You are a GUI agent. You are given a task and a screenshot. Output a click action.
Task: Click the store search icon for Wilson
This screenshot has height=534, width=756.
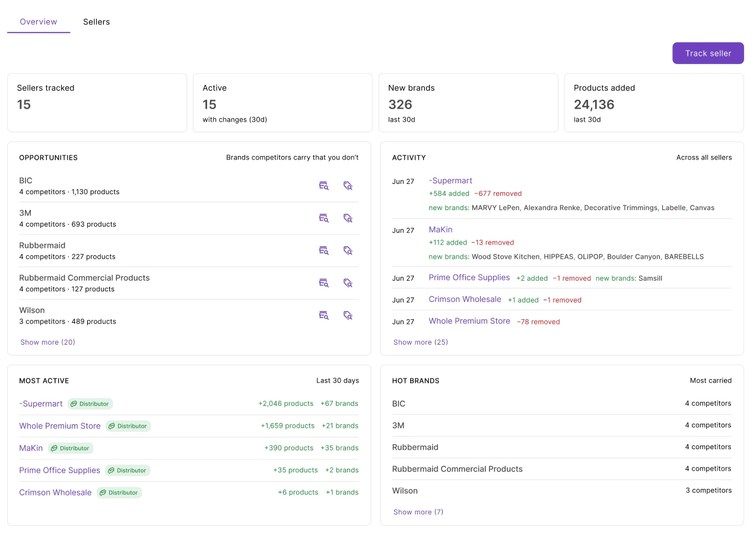323,315
